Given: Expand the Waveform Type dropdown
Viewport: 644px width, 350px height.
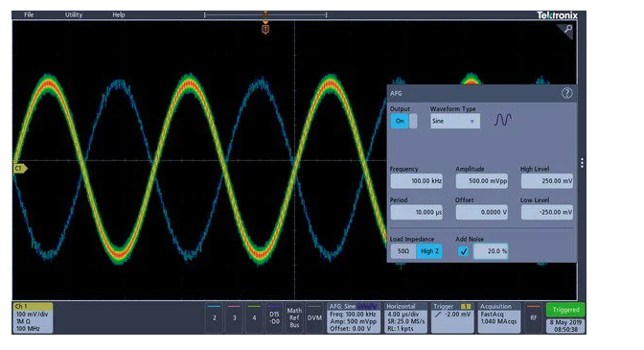Looking at the screenshot, I should click(x=454, y=121).
